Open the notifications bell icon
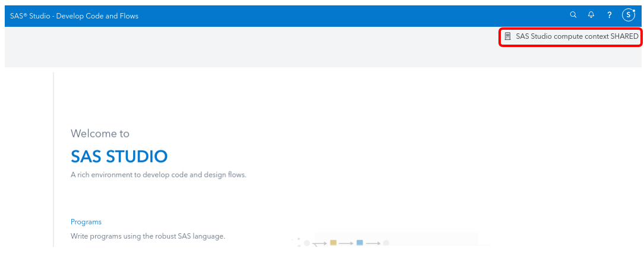Image resolution: width=644 pixels, height=263 pixels. [591, 15]
